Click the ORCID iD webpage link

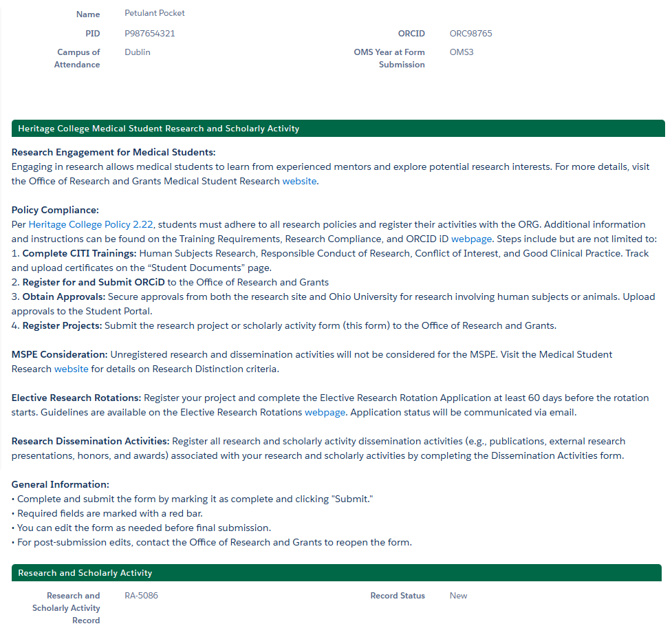(x=471, y=239)
